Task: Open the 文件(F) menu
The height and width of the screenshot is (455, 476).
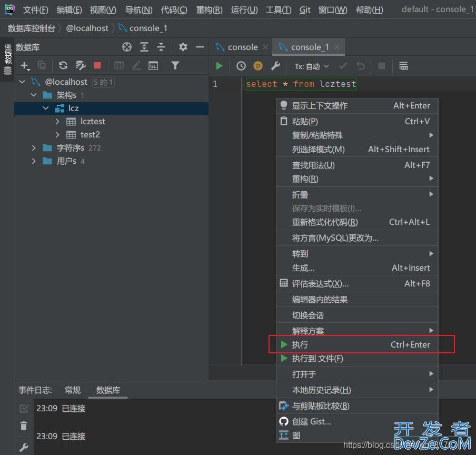Action: click(35, 10)
